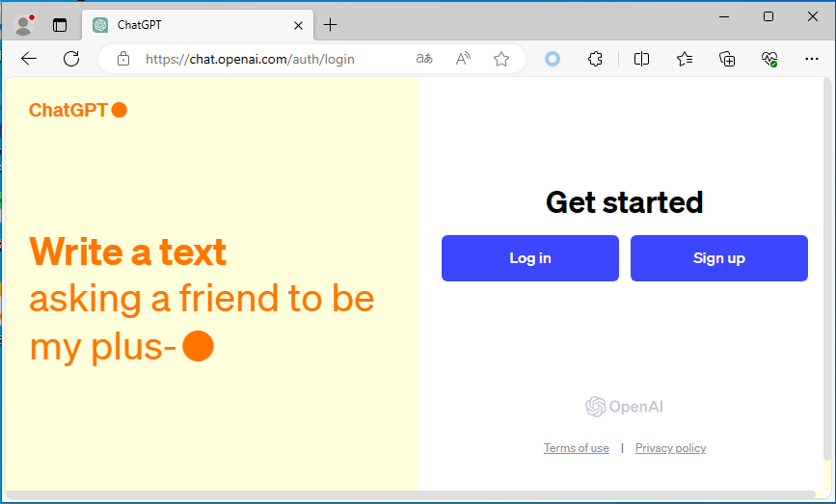
Task: Open the tab actions menu icon
Action: [x=60, y=25]
